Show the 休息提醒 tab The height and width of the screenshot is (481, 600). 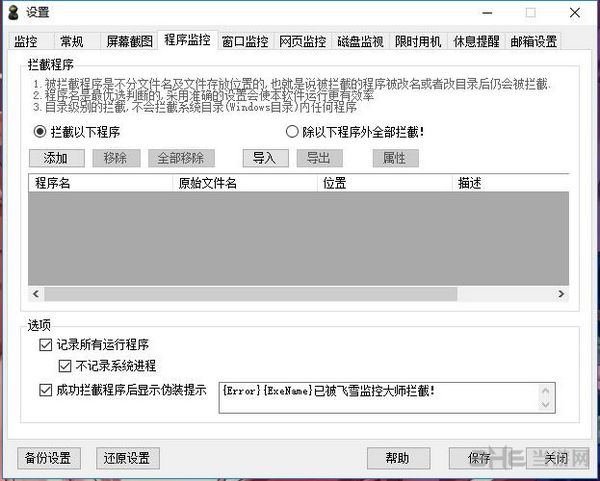tap(476, 41)
